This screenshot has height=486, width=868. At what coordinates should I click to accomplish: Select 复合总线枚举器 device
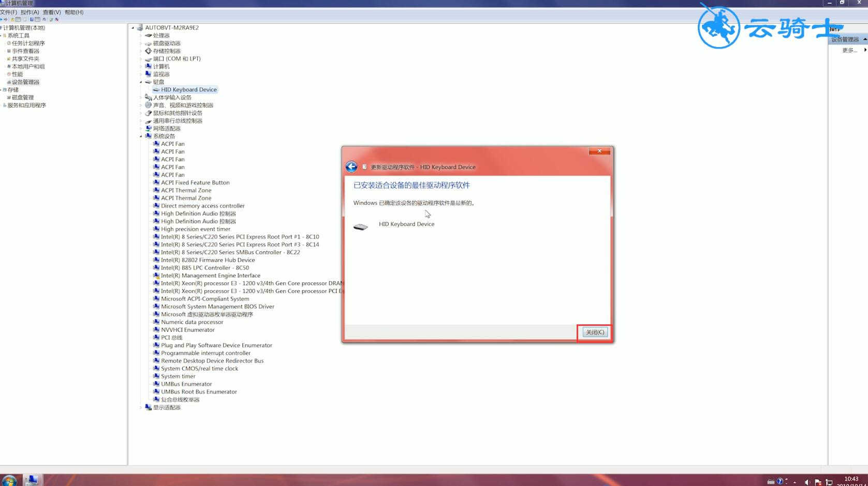[180, 399]
